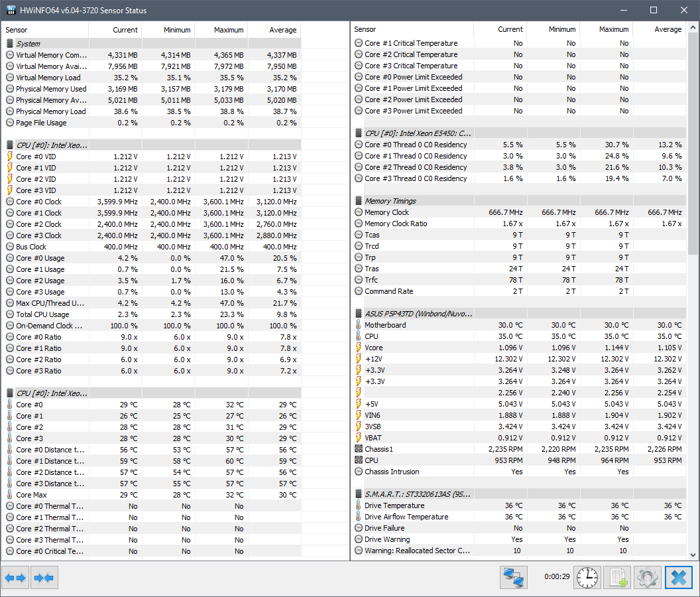The height and width of the screenshot is (597, 700).
Task: Select the Total CPU Usage row
Action: pyautogui.click(x=42, y=314)
